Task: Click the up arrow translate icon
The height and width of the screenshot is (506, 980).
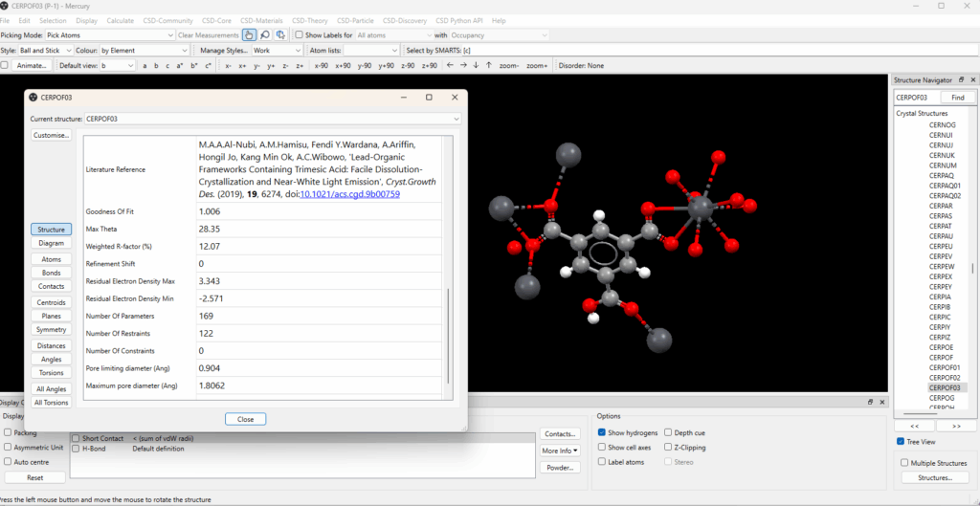Action: (x=488, y=65)
